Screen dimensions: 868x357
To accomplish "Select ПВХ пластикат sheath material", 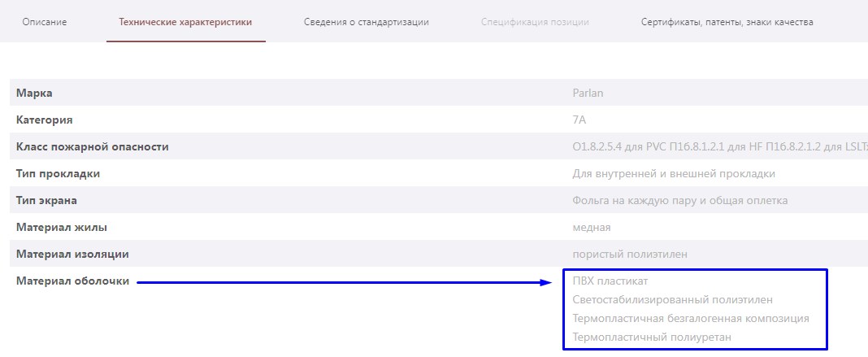I will click(x=610, y=281).
